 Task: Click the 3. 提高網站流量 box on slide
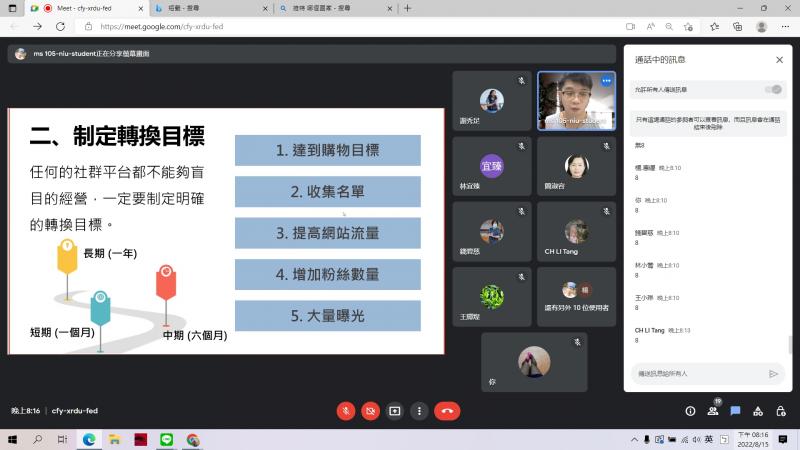point(328,233)
